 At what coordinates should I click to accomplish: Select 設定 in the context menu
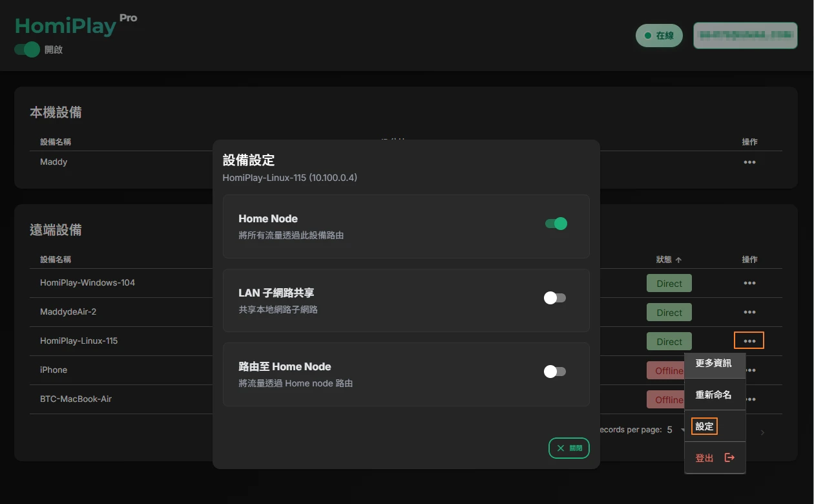pos(704,426)
